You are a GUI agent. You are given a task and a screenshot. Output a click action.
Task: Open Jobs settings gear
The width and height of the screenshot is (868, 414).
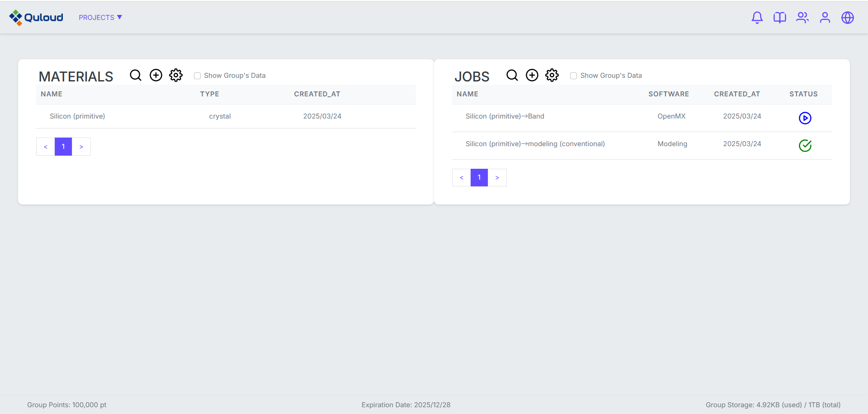[x=552, y=75]
